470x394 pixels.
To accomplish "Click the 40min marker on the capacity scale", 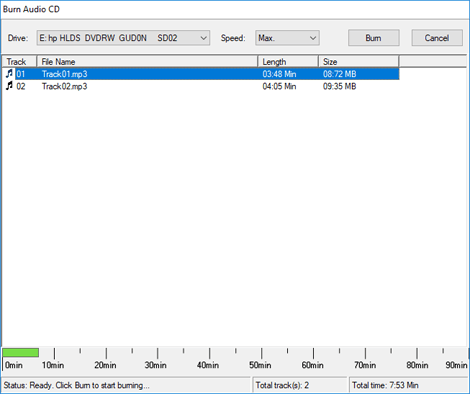I will [x=208, y=365].
